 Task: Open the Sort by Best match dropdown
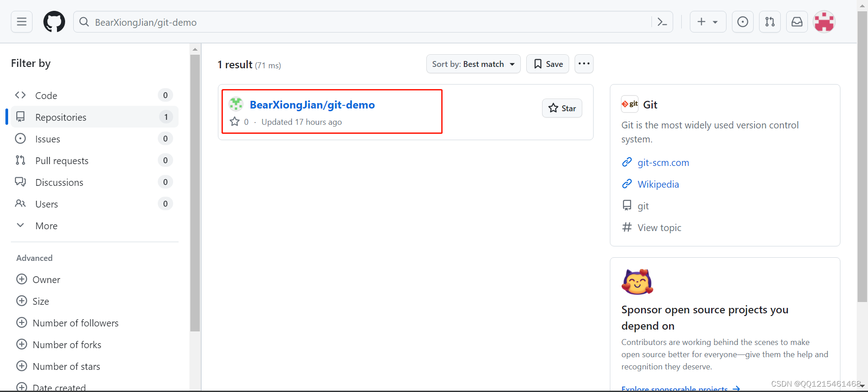[473, 64]
